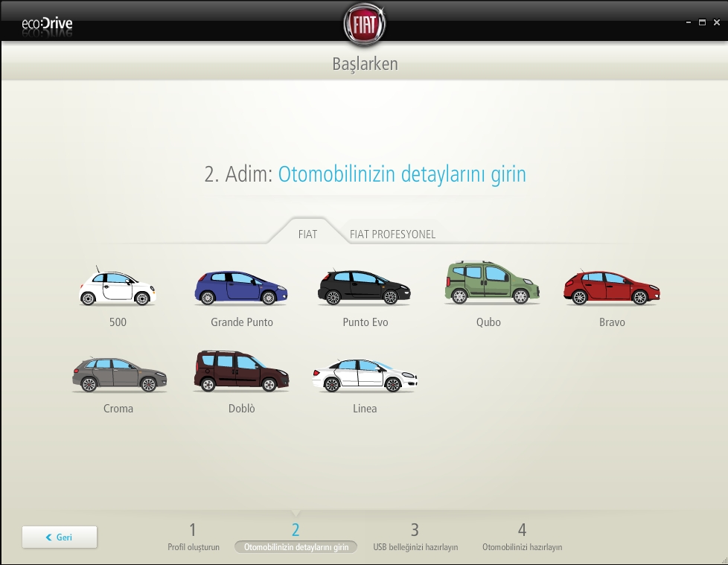
Task: Click the step heading Otomobilinizin detaylarını girin
Action: (x=402, y=174)
